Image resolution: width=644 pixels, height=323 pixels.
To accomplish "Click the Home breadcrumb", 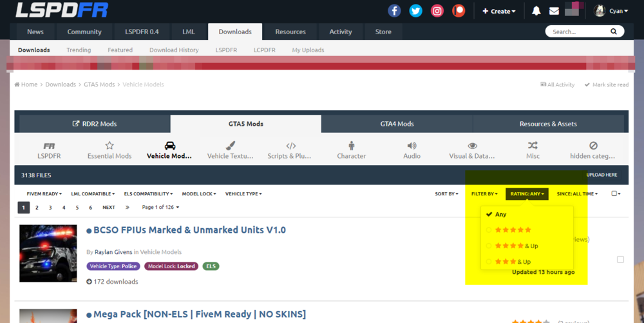I will click(x=26, y=84).
